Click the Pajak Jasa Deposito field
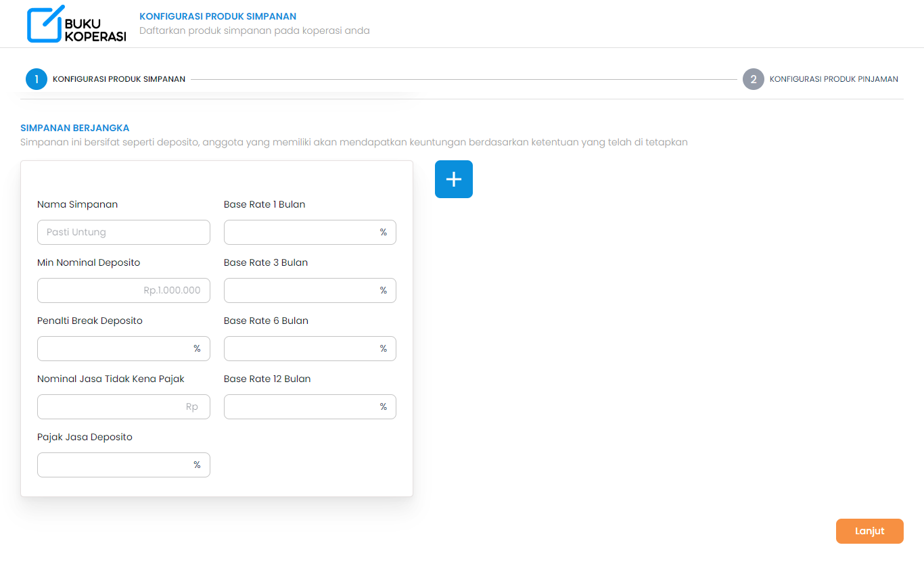Viewport: 924px width, 564px height. tap(115, 465)
